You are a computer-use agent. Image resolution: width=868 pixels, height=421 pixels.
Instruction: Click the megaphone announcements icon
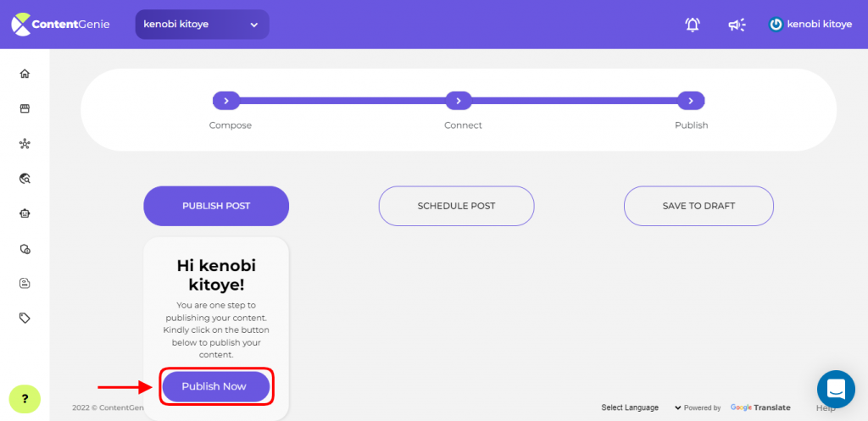[737, 25]
